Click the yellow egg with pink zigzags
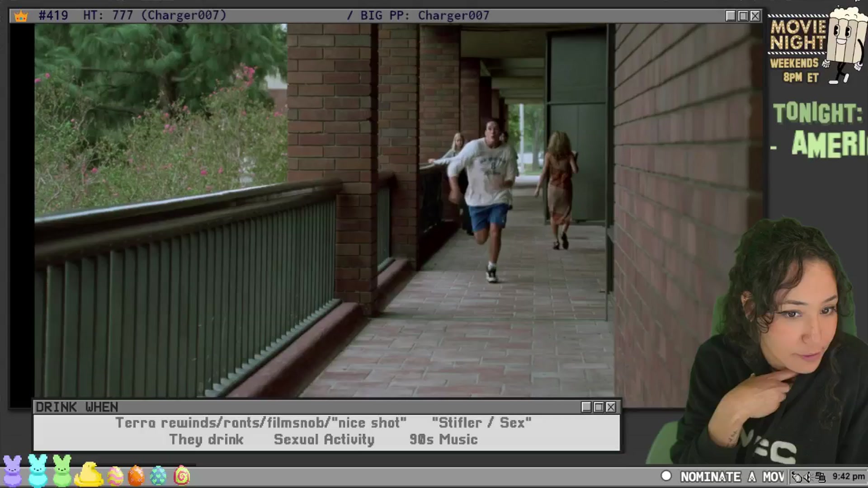Screen dimensions: 868x488 [115, 476]
